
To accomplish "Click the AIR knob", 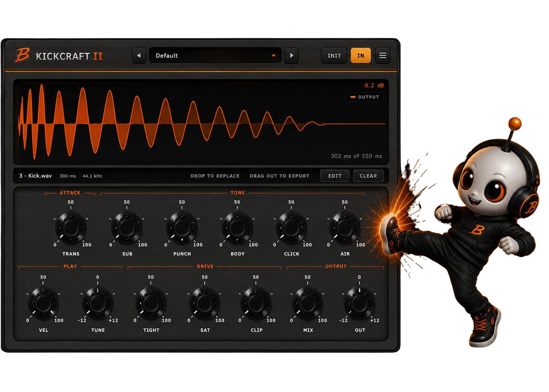I will pyautogui.click(x=345, y=228).
